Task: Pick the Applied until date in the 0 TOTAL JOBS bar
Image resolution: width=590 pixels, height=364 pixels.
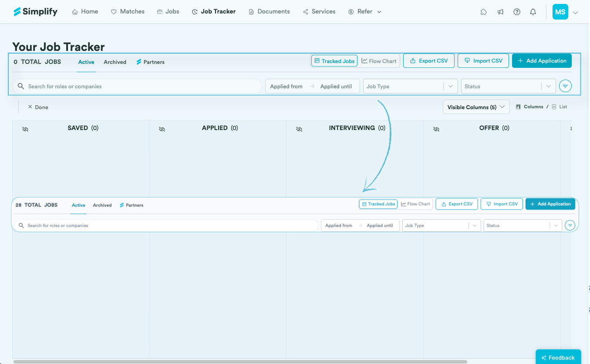Action: [x=336, y=86]
